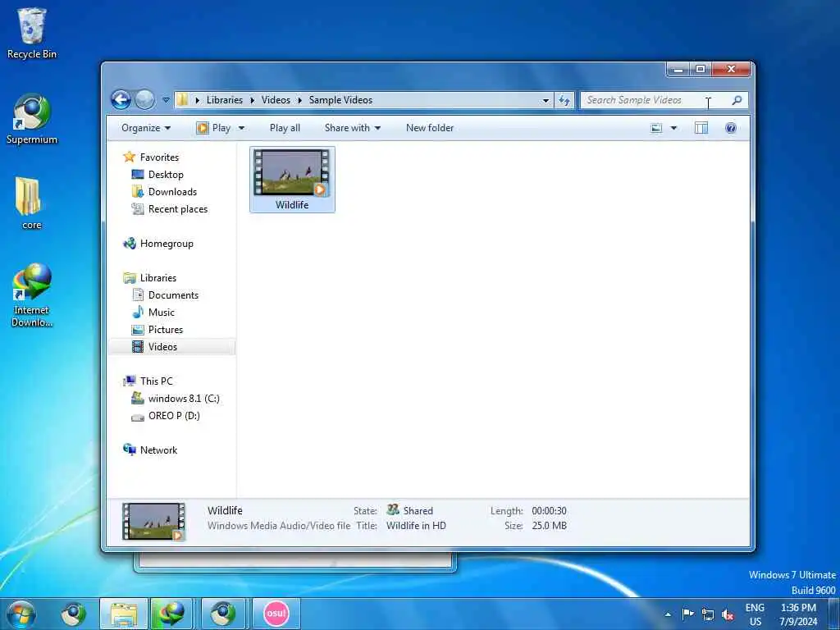840x630 pixels.
Task: Show hidden tray icons arrow
Action: tap(668, 614)
